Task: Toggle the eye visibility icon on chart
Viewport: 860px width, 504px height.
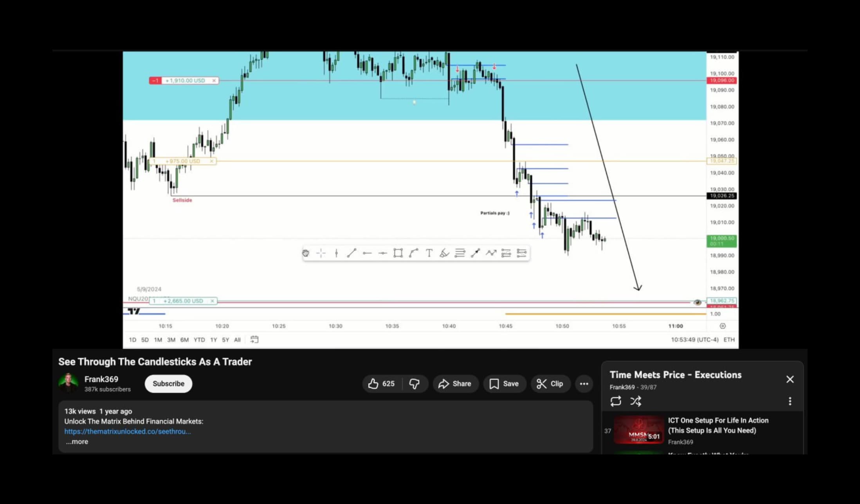Action: coord(697,302)
